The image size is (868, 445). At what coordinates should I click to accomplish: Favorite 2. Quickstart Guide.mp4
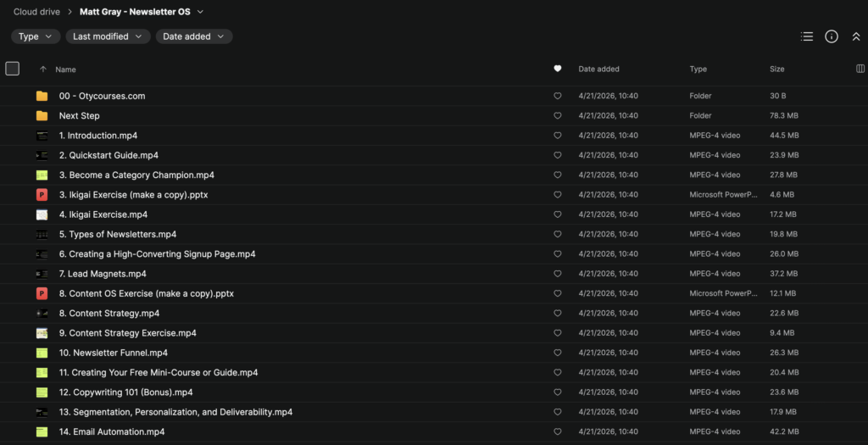[x=558, y=155]
